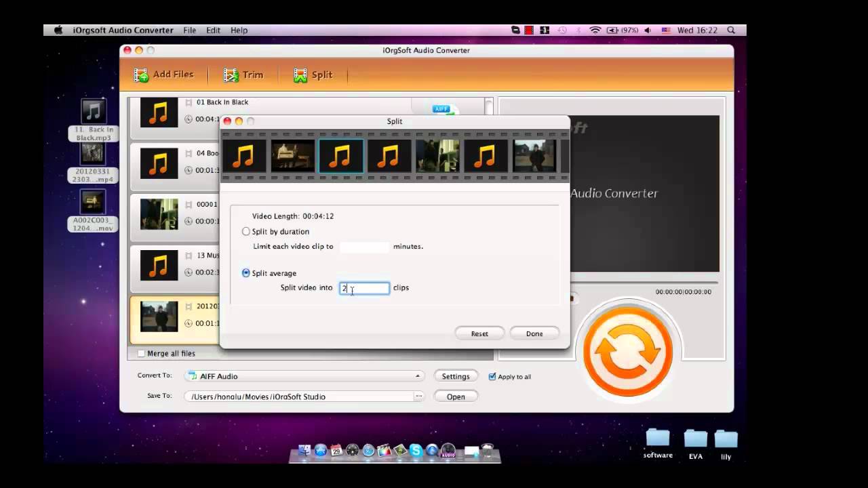The height and width of the screenshot is (488, 868).
Task: Open the Help menu
Action: pos(239,30)
